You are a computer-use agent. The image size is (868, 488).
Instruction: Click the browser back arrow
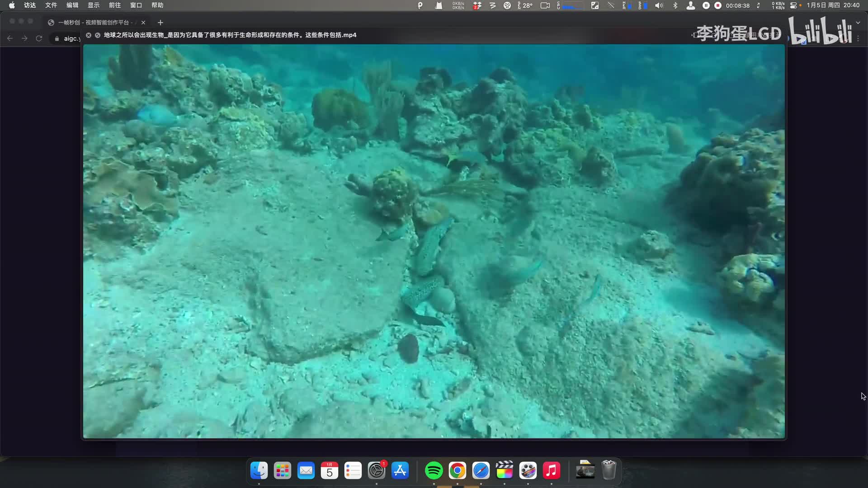10,38
